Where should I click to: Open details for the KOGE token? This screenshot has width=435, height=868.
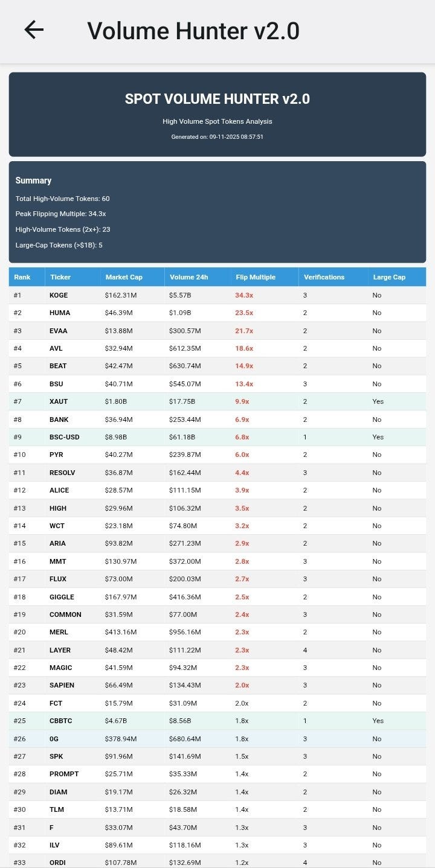pyautogui.click(x=58, y=295)
